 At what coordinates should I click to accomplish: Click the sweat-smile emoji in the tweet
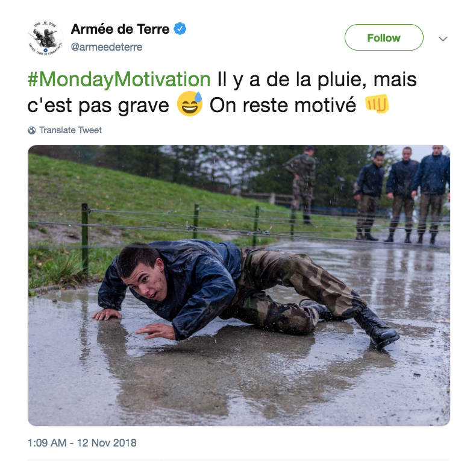[190, 104]
